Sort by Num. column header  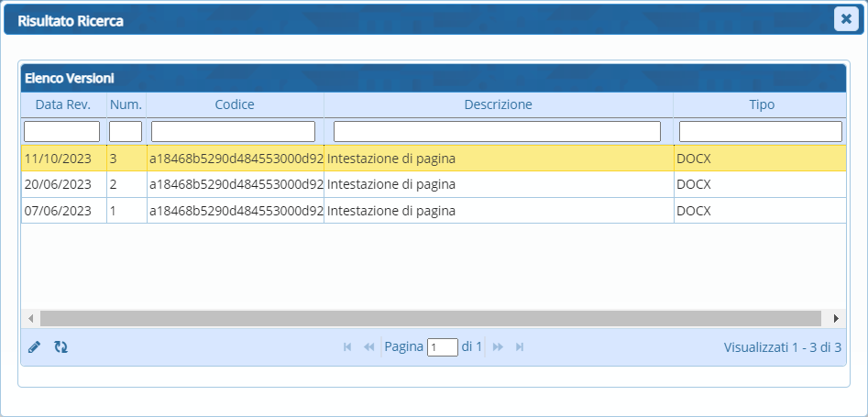click(126, 104)
